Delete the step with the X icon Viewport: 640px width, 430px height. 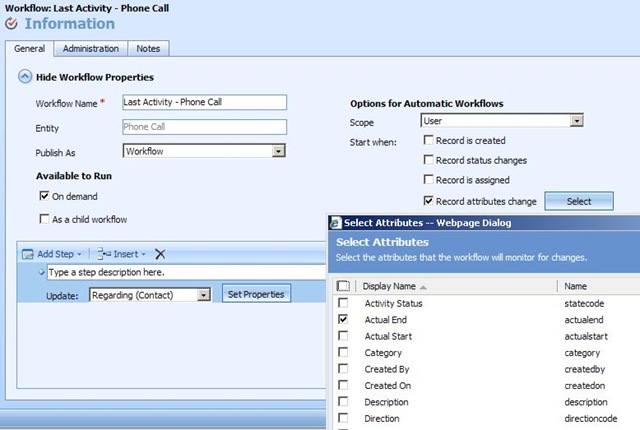160,254
